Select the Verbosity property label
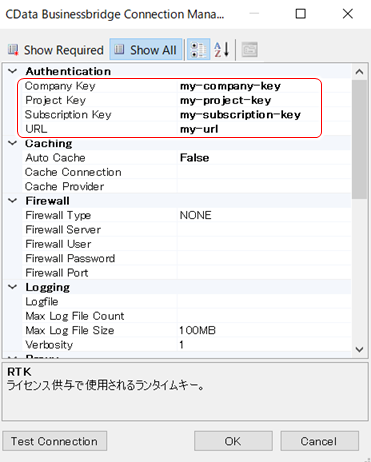This screenshot has height=462, width=371. [x=49, y=345]
